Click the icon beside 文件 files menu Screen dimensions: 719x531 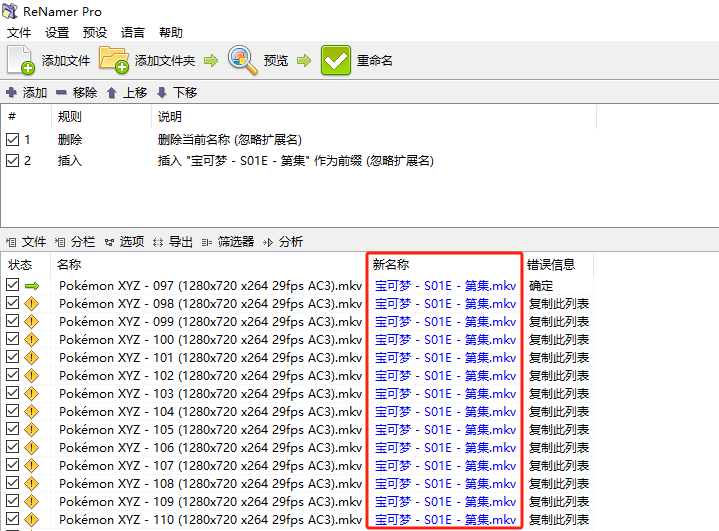click(x=11, y=242)
